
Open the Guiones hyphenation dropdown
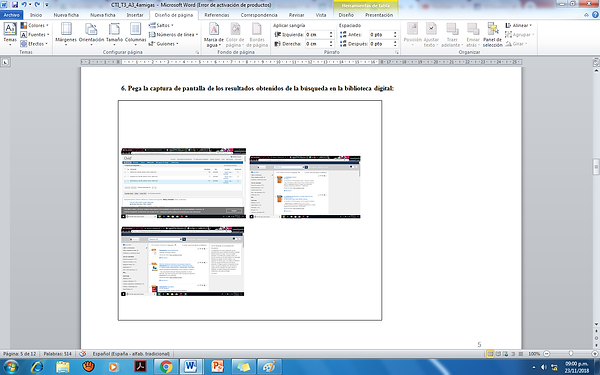pos(164,44)
